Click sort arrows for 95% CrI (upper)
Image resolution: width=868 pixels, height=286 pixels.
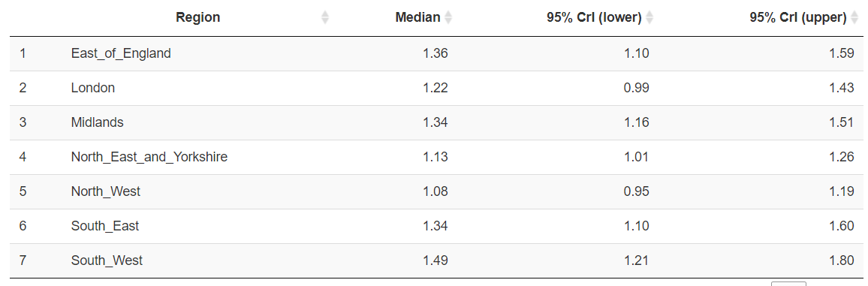pyautogui.click(x=854, y=18)
